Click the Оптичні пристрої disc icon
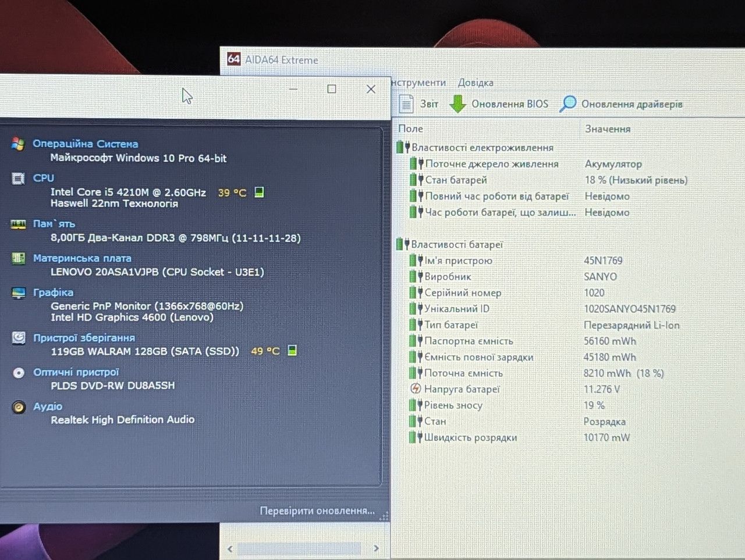The width and height of the screenshot is (745, 560). [x=19, y=373]
